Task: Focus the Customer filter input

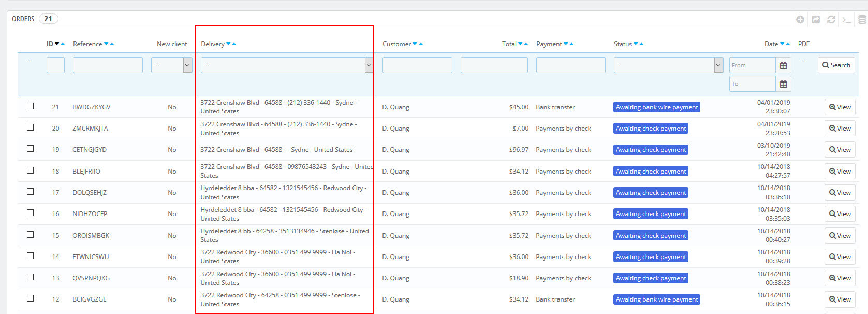Action: pos(417,65)
